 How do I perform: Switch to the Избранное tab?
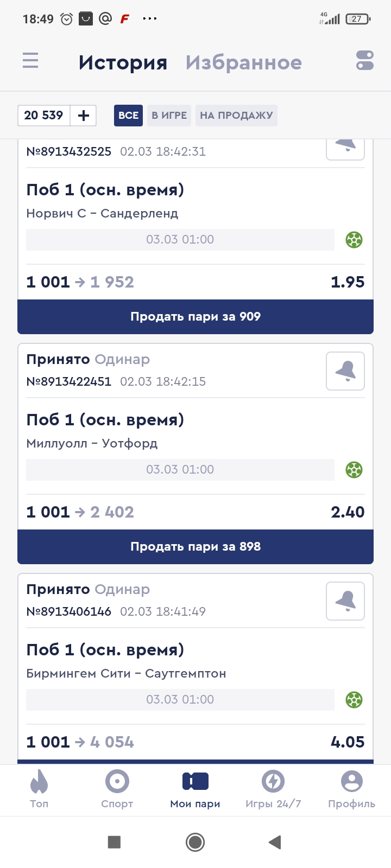coord(243,63)
